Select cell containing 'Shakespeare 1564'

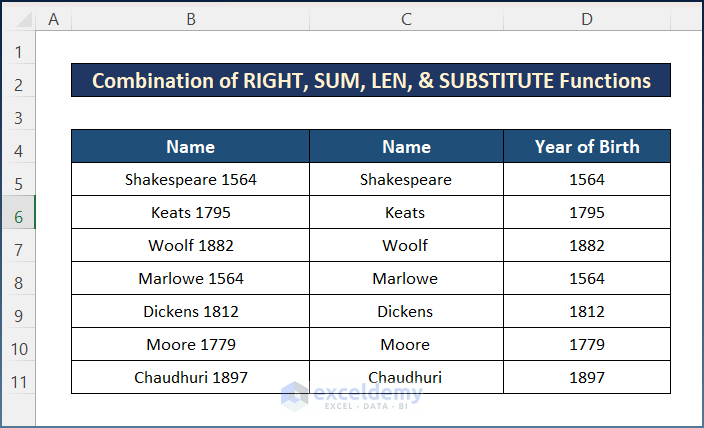click(190, 180)
